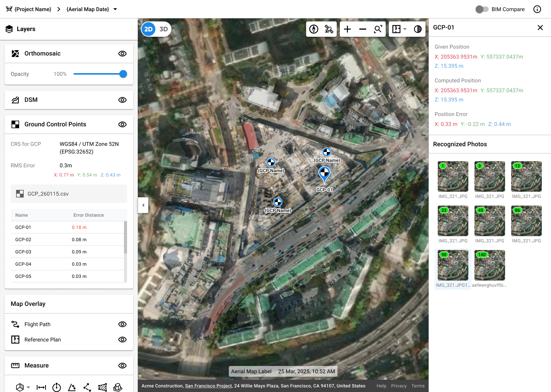
Task: Select the circle radius measure tool
Action: coord(57,387)
